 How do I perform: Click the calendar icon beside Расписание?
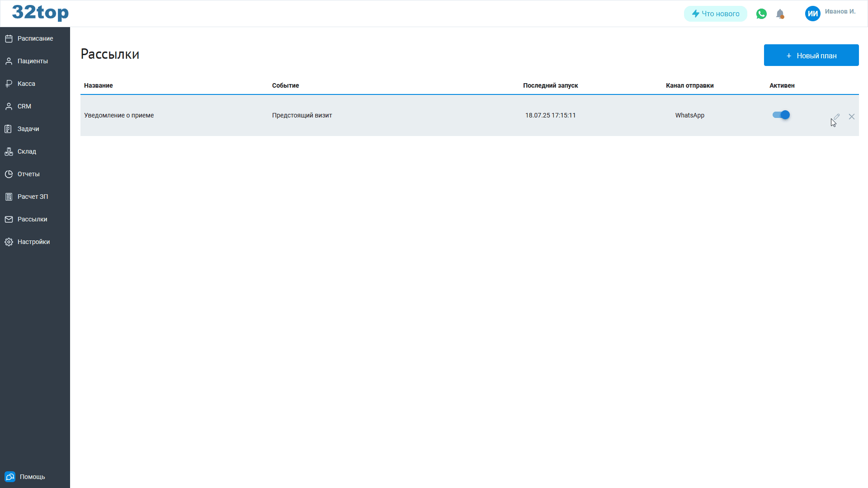tap(9, 39)
